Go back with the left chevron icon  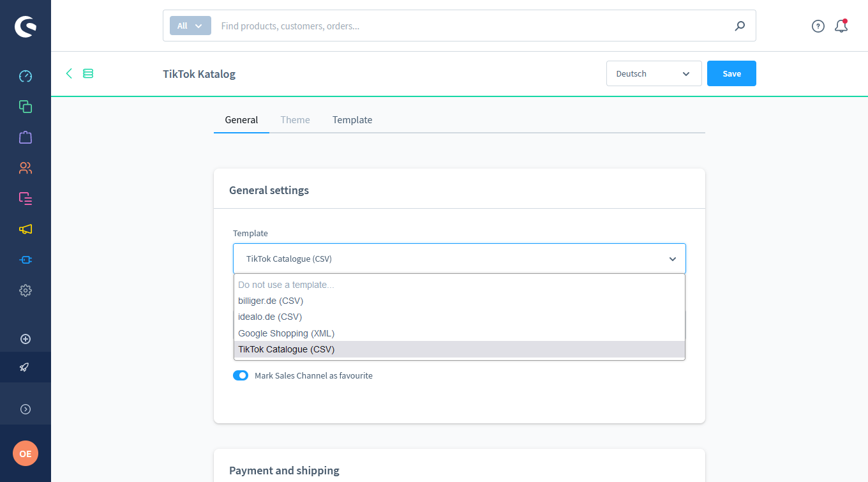click(69, 73)
